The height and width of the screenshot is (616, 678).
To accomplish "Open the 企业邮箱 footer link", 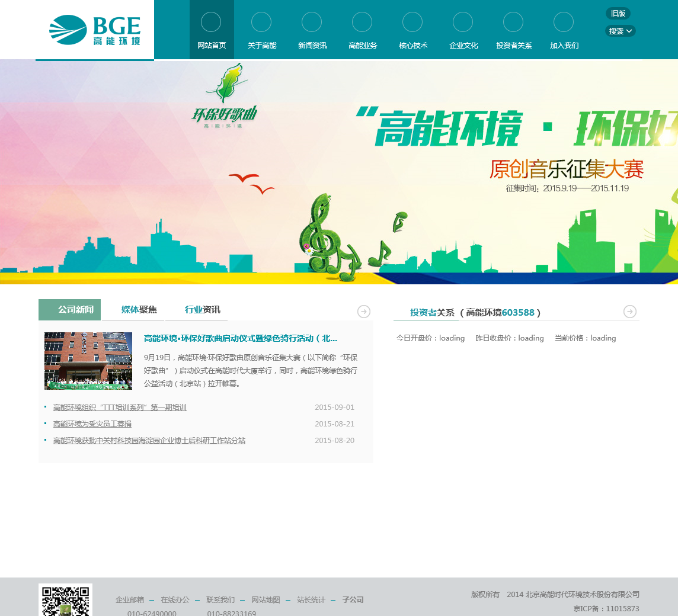I will (x=130, y=599).
